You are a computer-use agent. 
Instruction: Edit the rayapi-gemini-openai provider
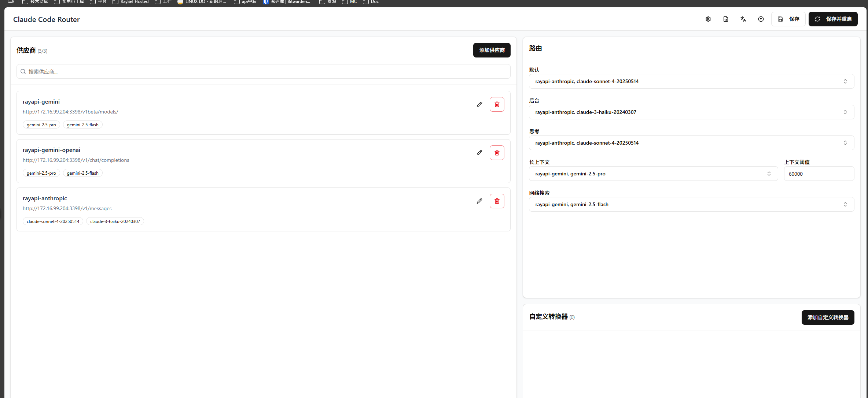[x=479, y=153]
